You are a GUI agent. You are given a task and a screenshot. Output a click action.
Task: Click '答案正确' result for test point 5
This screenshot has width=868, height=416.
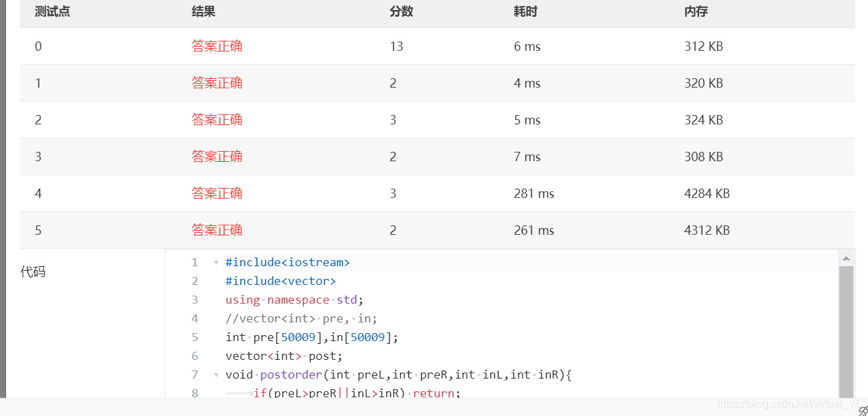216,230
